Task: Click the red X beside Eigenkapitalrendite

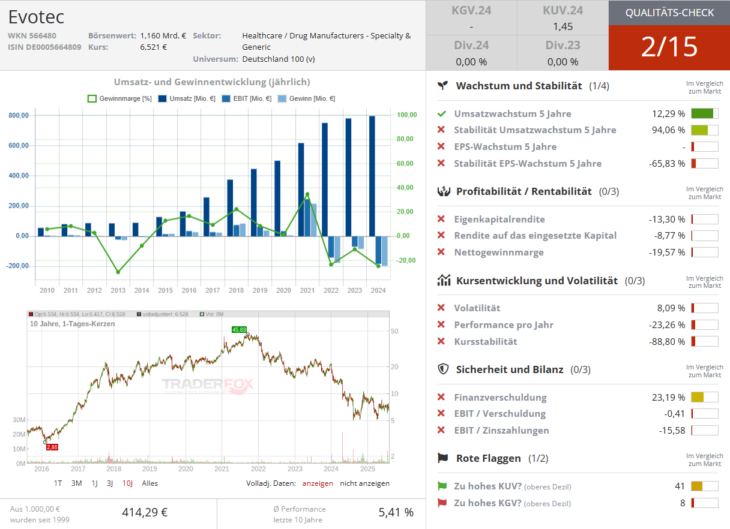Action: [x=441, y=219]
